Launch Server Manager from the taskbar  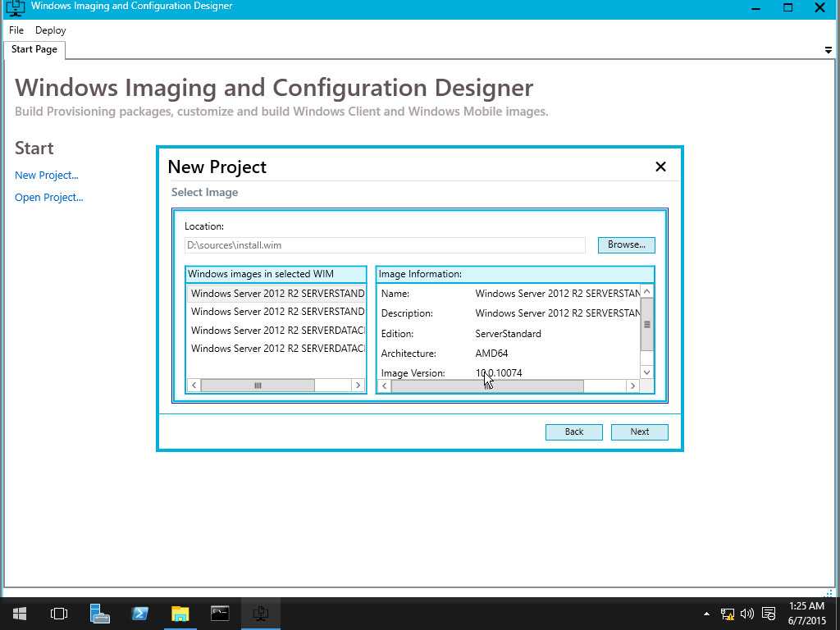100,614
